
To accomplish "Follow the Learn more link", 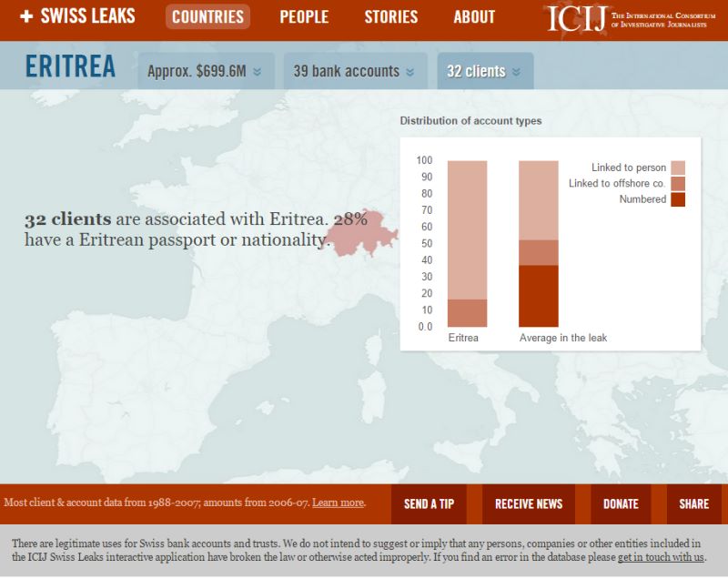I will (x=338, y=503).
